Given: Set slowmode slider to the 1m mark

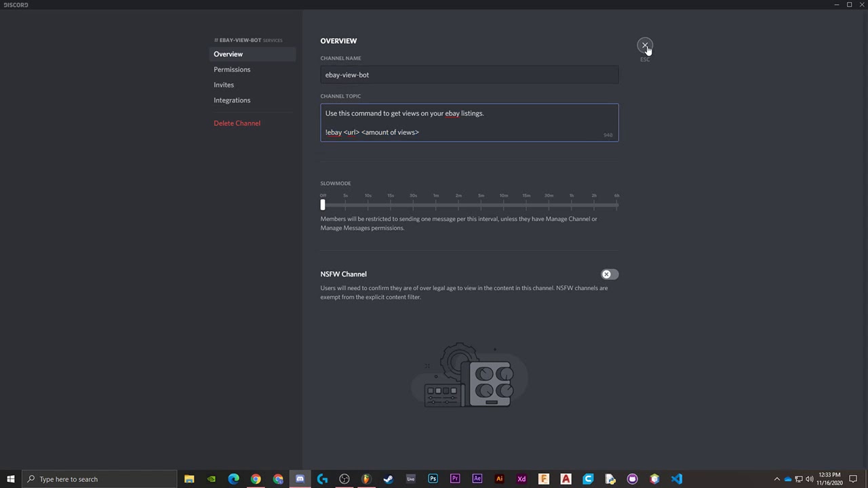Looking at the screenshot, I should click(436, 204).
